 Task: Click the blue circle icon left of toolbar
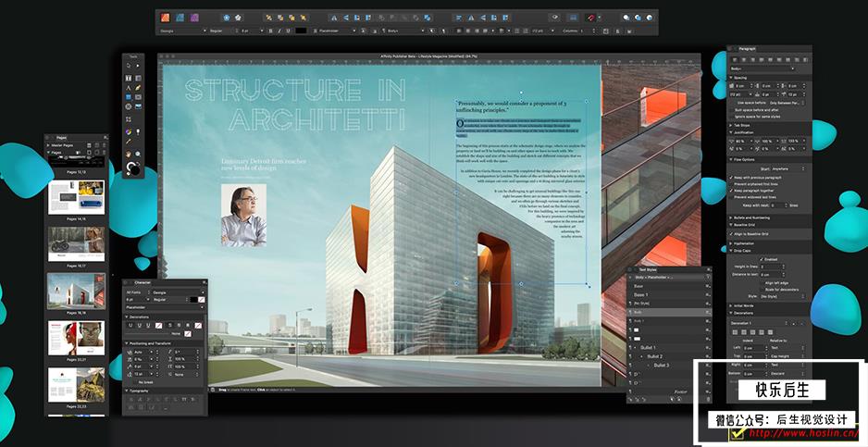226,18
